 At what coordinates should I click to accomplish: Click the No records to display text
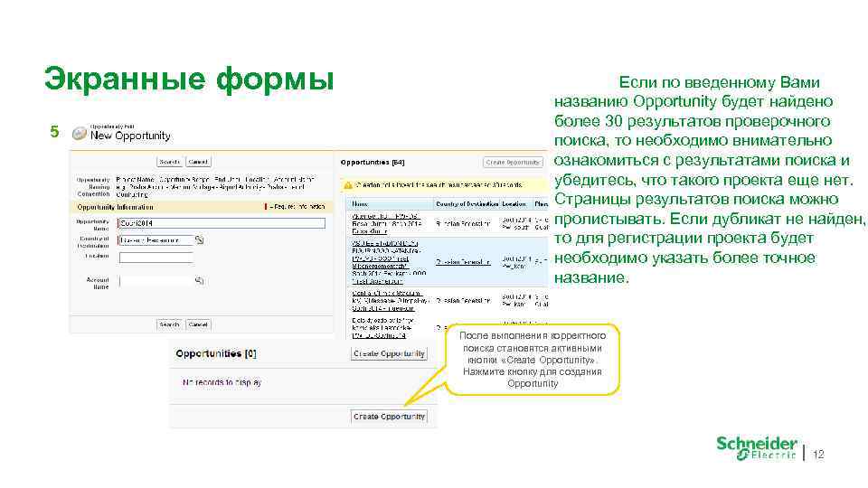tap(222, 382)
